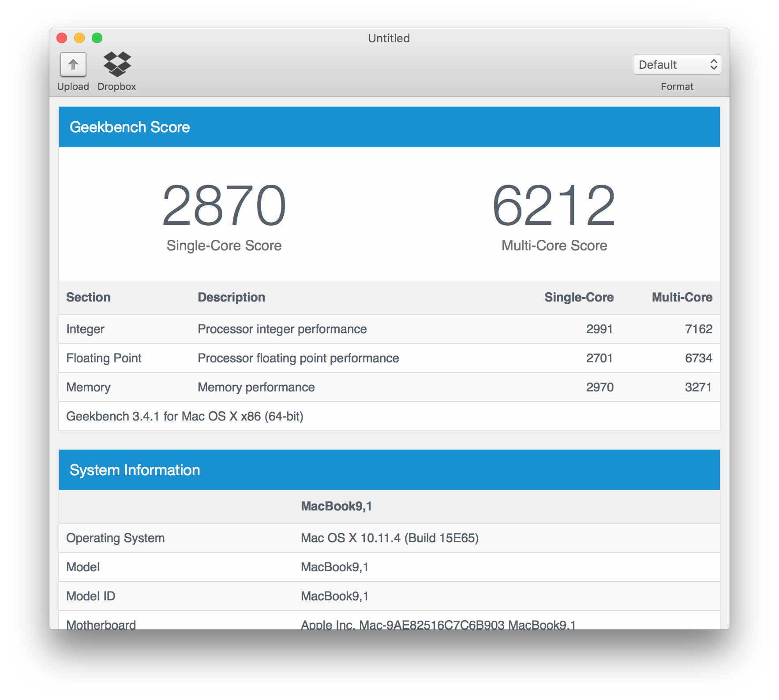Select the 6212 multi-core score
Image resolution: width=779 pixels, height=700 pixels.
click(554, 205)
